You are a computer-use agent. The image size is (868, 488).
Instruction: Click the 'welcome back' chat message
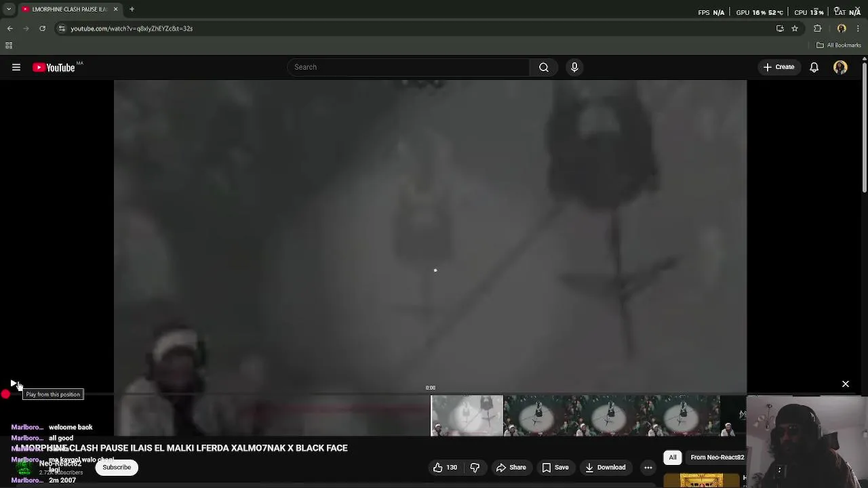pyautogui.click(x=71, y=428)
